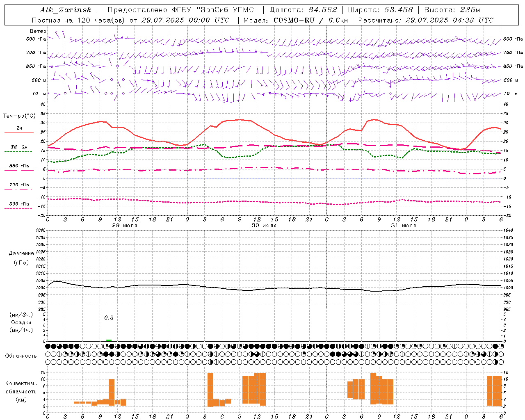
Task: Click the Конвективн. panel label
Action: (x=21, y=383)
